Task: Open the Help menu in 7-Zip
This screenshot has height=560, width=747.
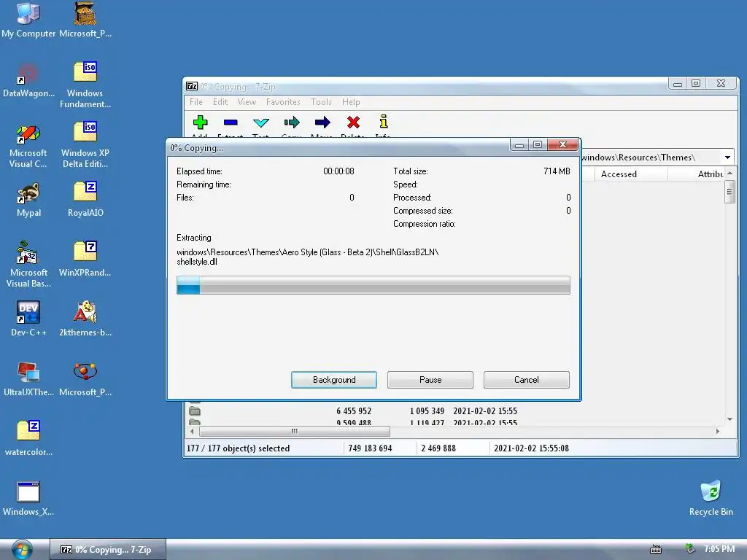Action: [x=351, y=102]
